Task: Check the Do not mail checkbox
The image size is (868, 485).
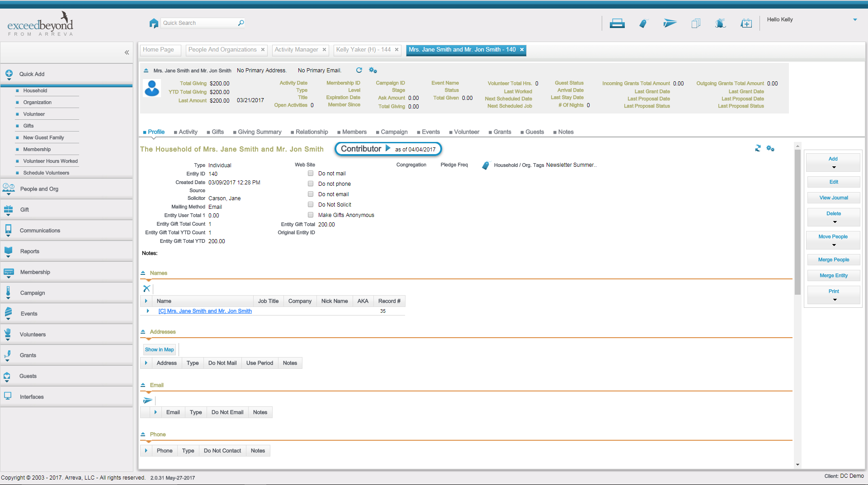Action: [311, 173]
